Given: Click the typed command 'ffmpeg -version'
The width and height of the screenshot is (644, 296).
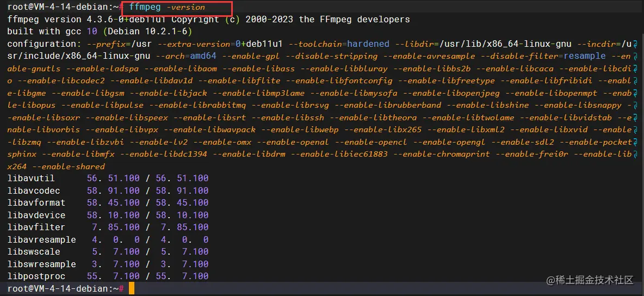Looking at the screenshot, I should 167,8.
